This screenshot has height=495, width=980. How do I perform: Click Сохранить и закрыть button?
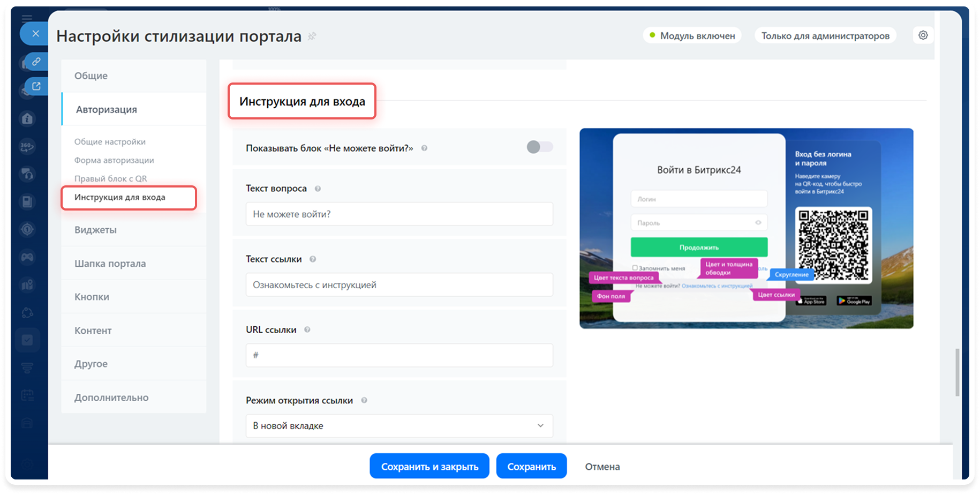click(x=429, y=466)
